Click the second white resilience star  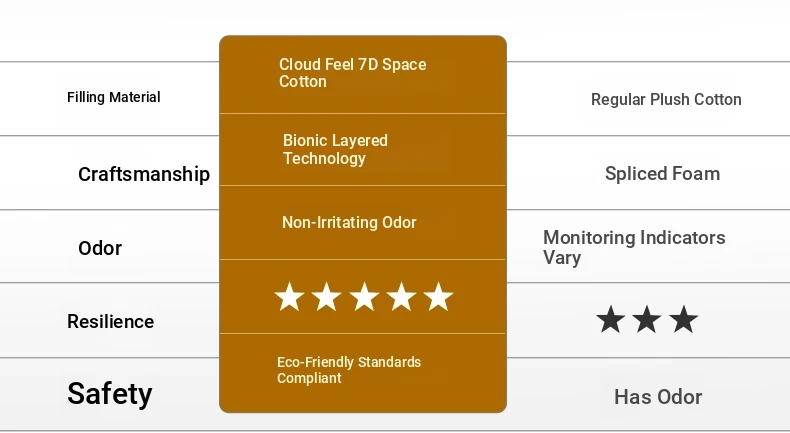pyautogui.click(x=326, y=297)
